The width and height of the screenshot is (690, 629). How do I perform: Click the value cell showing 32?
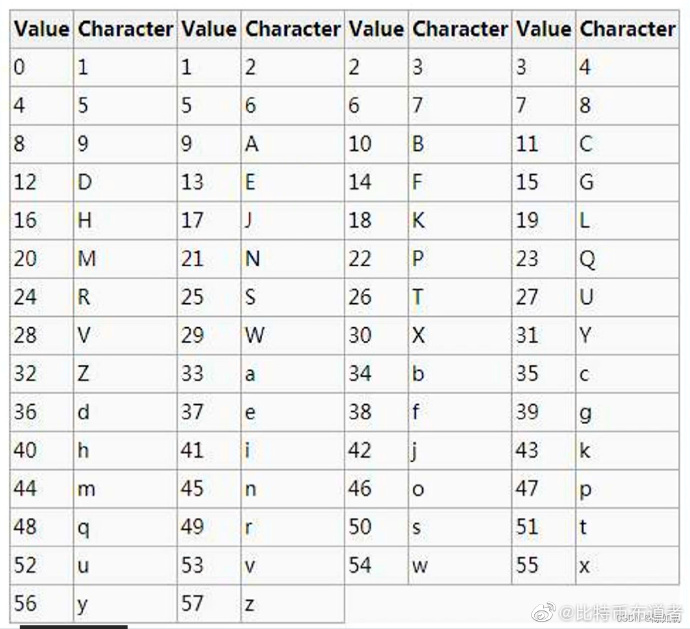pyautogui.click(x=42, y=374)
